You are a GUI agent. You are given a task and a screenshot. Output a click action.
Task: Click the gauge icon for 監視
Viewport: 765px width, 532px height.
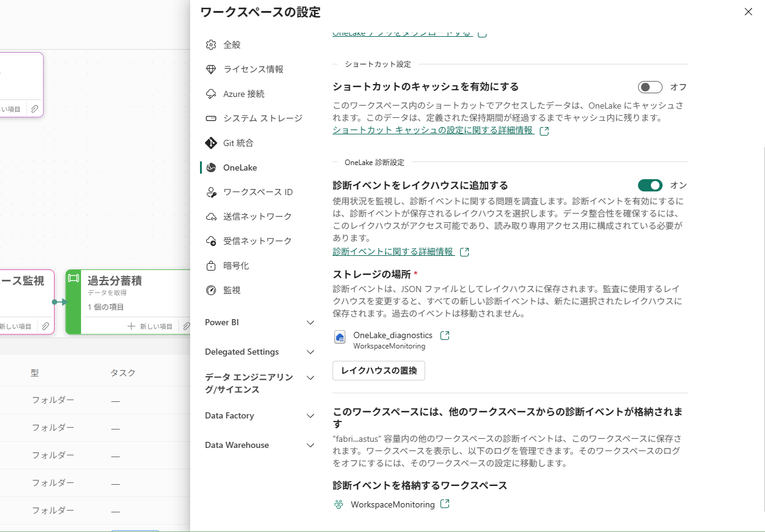(211, 290)
